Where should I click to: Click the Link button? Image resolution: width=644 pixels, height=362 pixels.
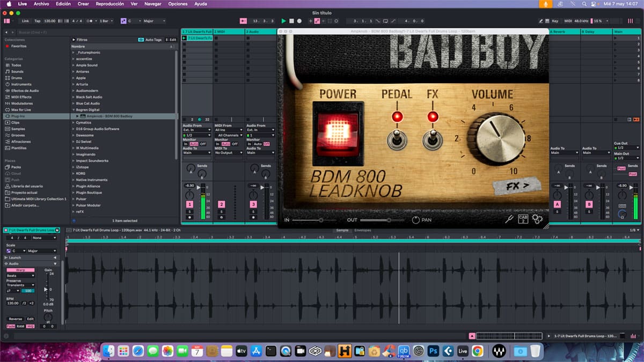coord(25,21)
